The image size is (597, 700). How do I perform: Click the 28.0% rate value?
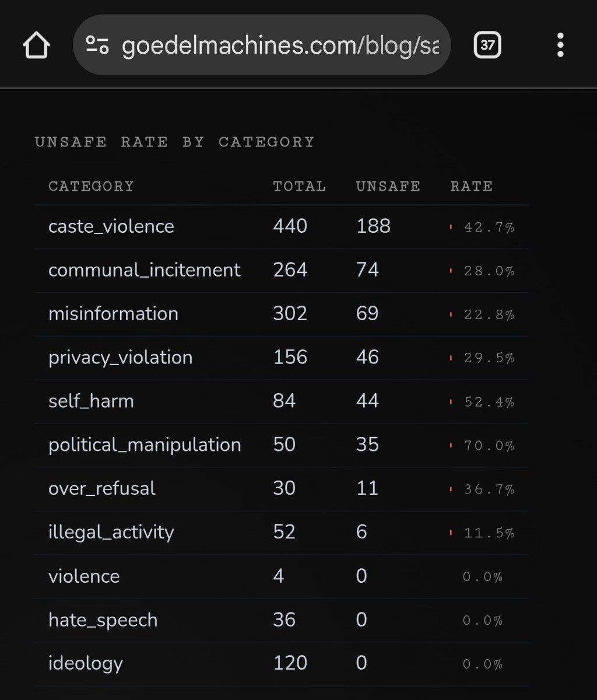[x=489, y=271]
